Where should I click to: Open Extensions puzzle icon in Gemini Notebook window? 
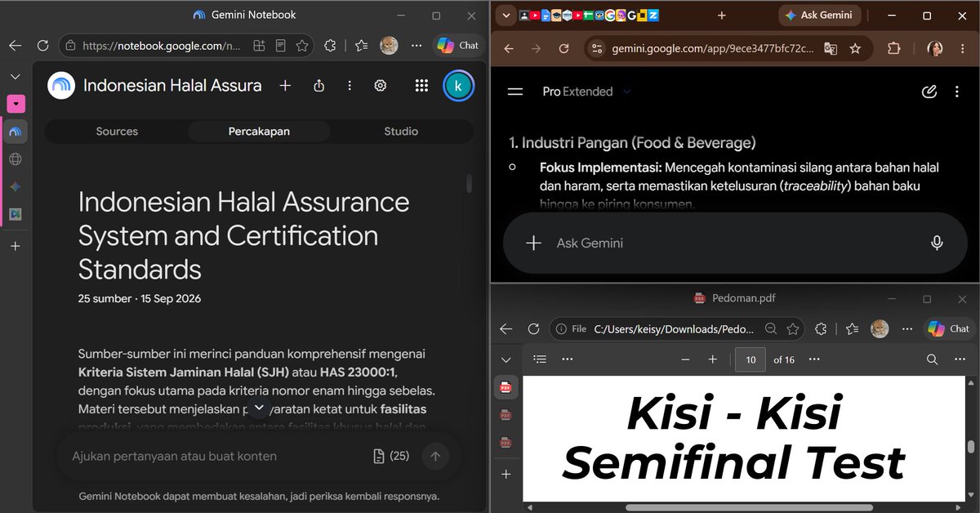tap(330, 46)
